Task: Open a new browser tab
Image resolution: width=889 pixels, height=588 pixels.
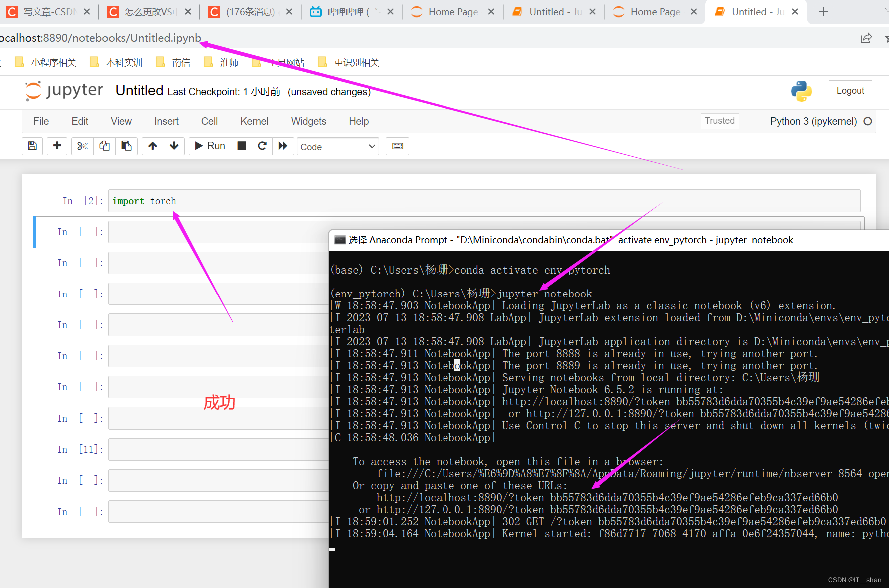Action: (x=824, y=12)
